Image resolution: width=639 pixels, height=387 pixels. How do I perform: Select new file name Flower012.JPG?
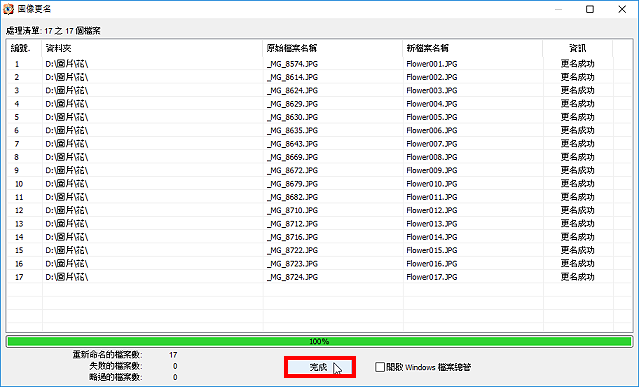(x=432, y=210)
